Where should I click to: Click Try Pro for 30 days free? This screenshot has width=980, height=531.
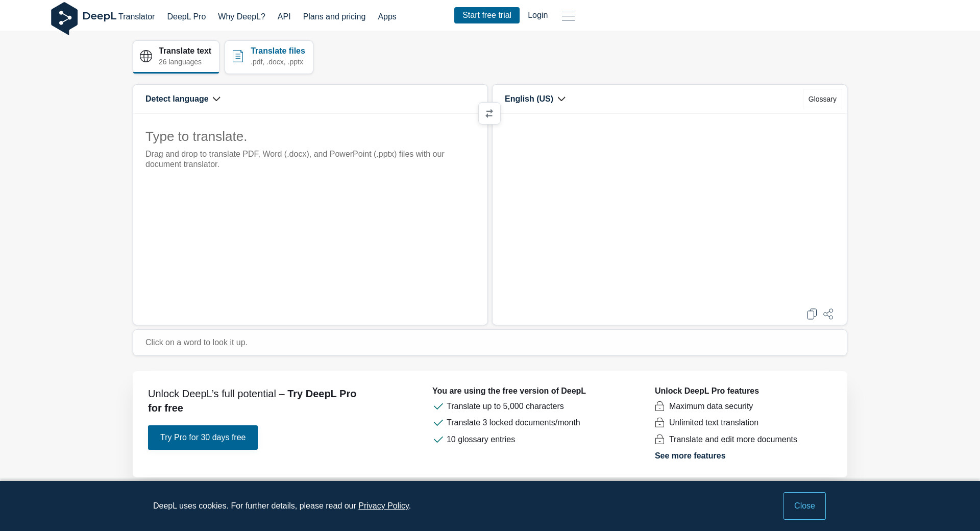point(203,438)
